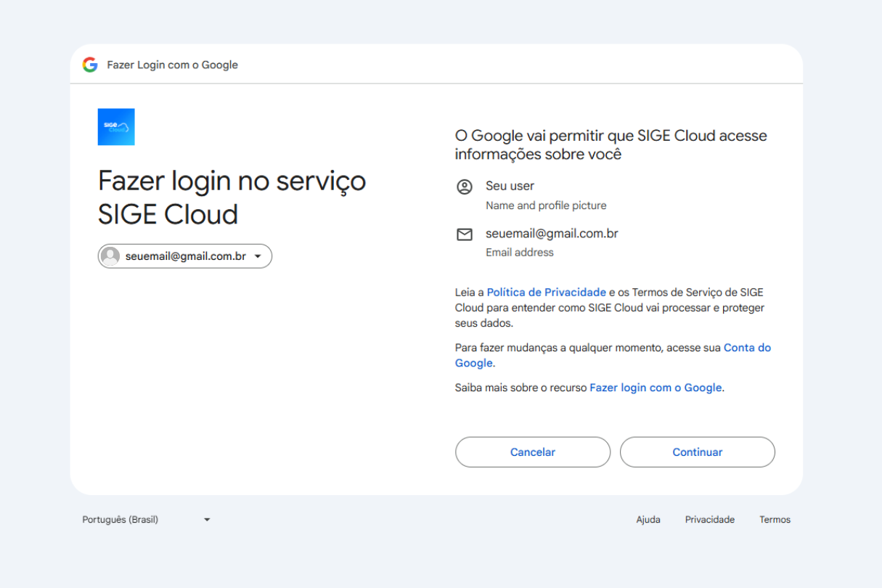Image resolution: width=882 pixels, height=588 pixels.
Task: Click the arrow next to Português (Brasil)
Action: 207,520
